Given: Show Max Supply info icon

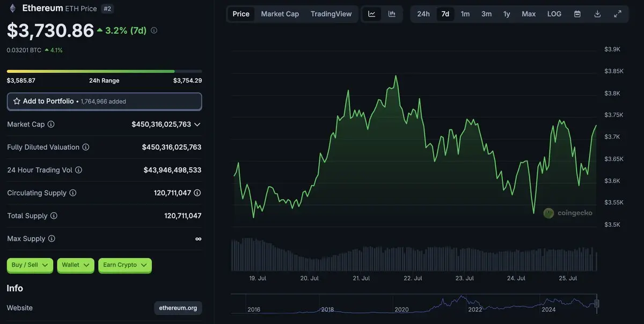Looking at the screenshot, I should click(x=52, y=239).
